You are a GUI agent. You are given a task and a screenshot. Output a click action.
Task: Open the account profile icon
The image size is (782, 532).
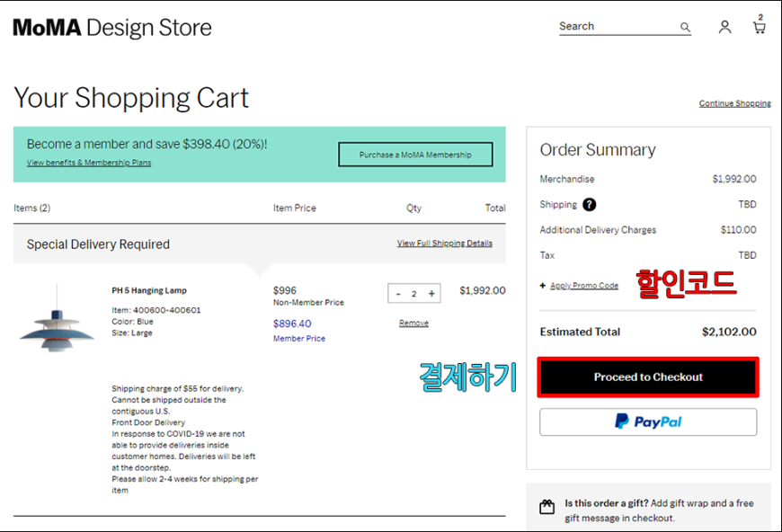pyautogui.click(x=724, y=27)
